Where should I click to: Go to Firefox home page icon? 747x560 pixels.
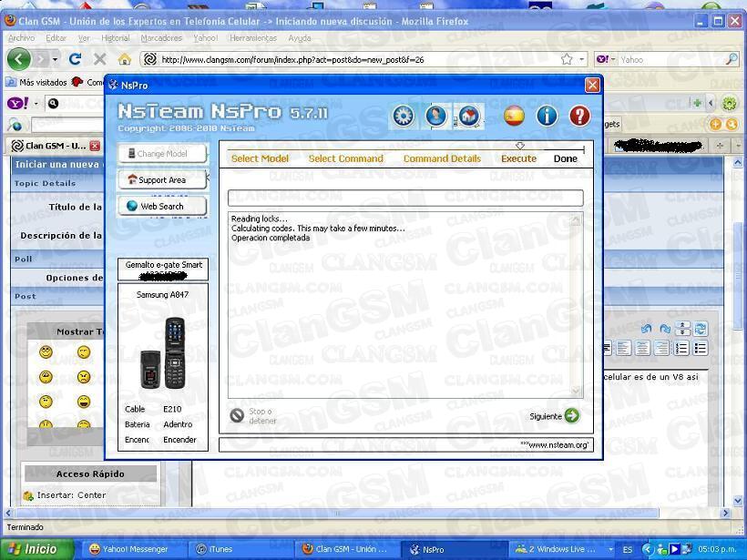[125, 59]
